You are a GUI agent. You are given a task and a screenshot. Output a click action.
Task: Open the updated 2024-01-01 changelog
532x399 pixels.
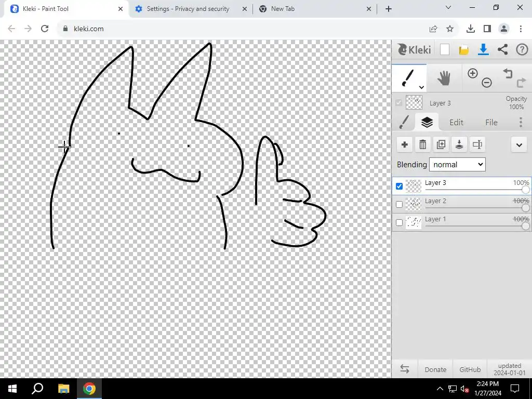tap(509, 369)
